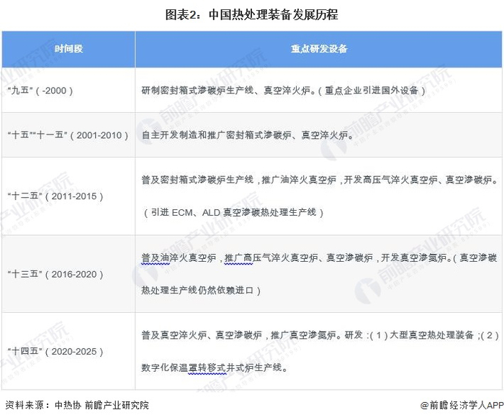504x420 pixels.
Task: Click the line starting 普及密封箱式渗碳炉生产线
Action: click(320, 180)
